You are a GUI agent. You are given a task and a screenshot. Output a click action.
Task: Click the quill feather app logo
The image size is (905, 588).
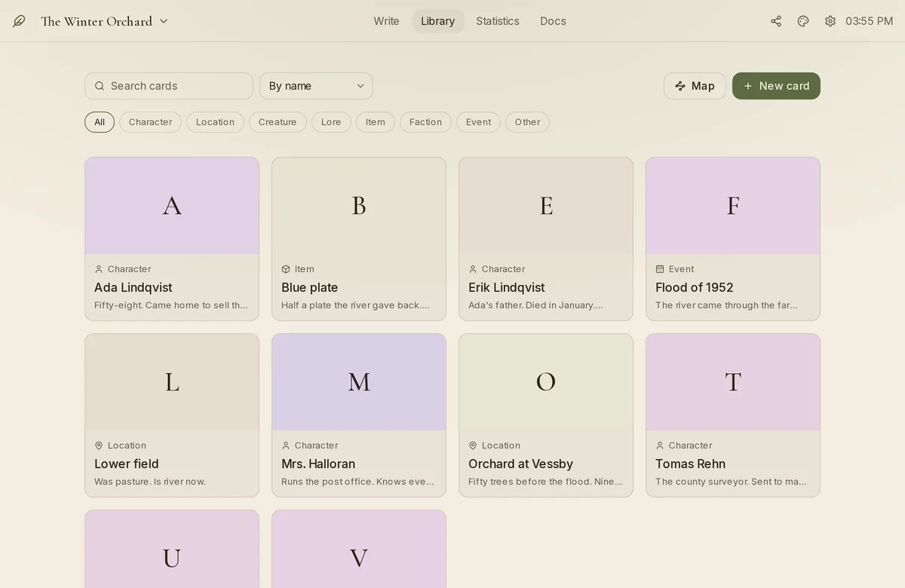19,21
